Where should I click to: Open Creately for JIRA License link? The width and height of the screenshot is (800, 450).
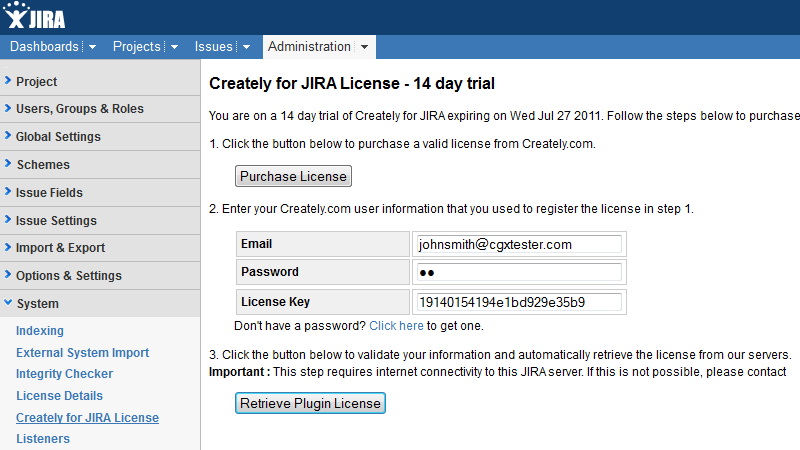87,418
